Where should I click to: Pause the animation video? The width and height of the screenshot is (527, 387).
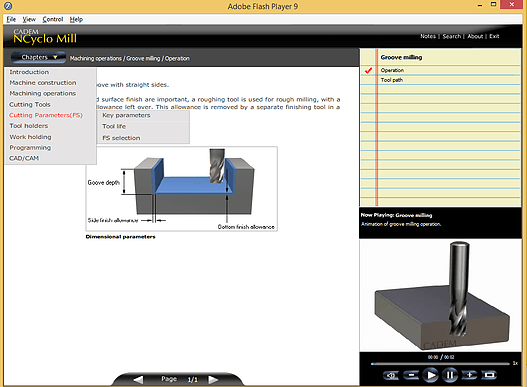[x=450, y=375]
